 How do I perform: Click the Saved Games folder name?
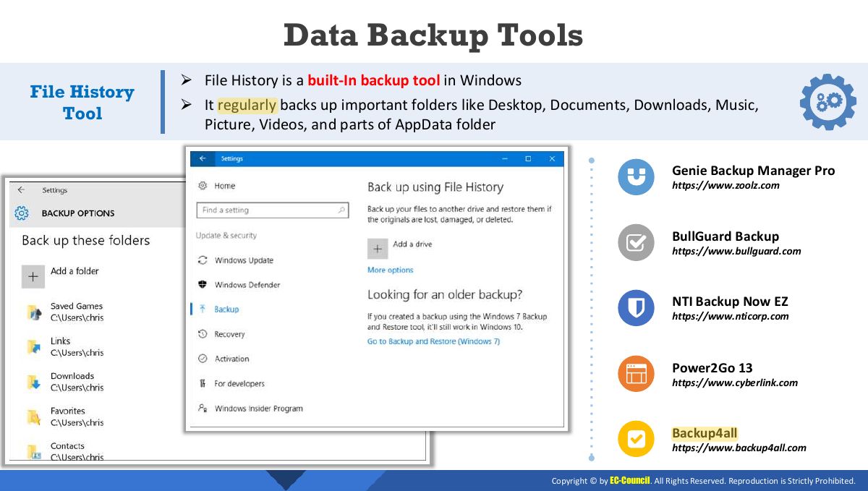[x=77, y=306]
